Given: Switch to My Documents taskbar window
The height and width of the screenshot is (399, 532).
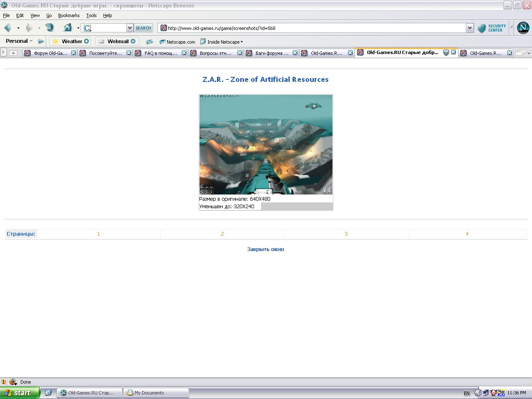Looking at the screenshot, I should tap(156, 393).
